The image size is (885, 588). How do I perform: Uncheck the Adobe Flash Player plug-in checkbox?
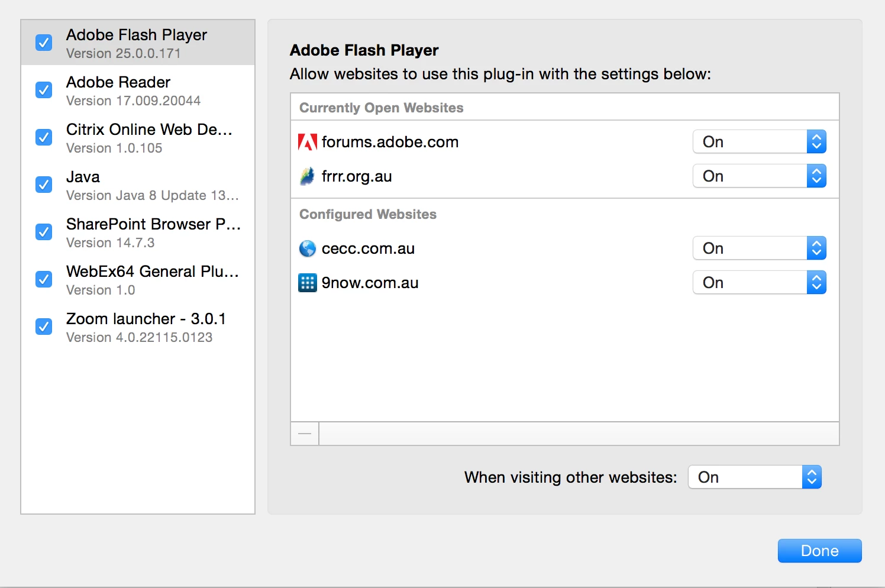coord(44,43)
